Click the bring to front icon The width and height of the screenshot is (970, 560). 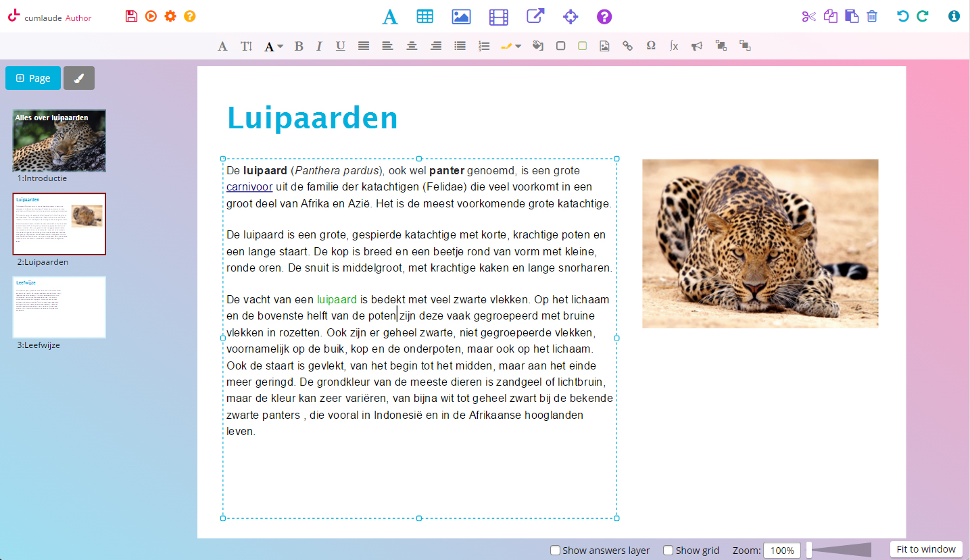[721, 46]
